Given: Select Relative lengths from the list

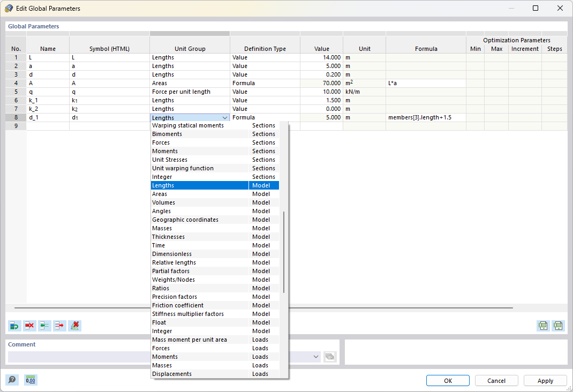Looking at the screenshot, I should tap(215, 262).
